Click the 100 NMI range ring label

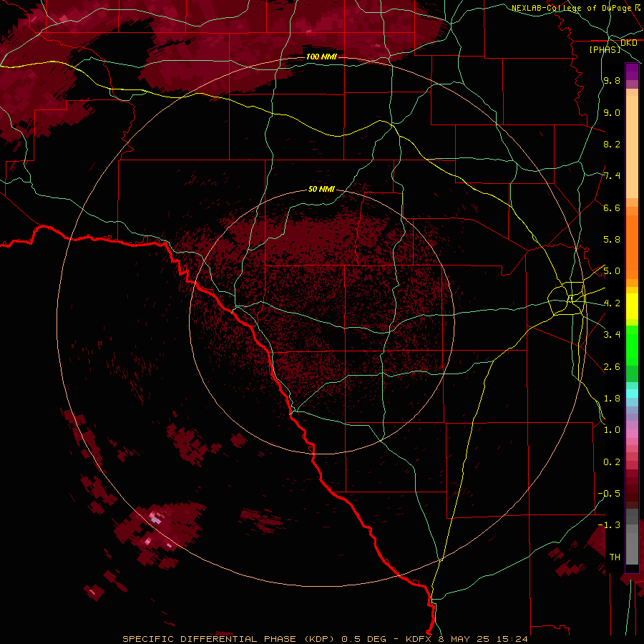pyautogui.click(x=321, y=57)
